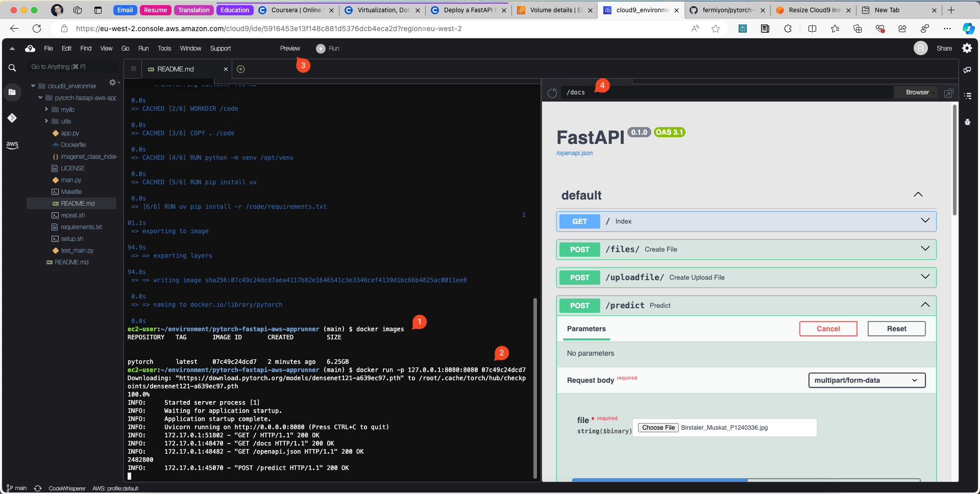Viewport: 980px width, 494px height.
Task: Expand the mylib folder
Action: click(46, 109)
